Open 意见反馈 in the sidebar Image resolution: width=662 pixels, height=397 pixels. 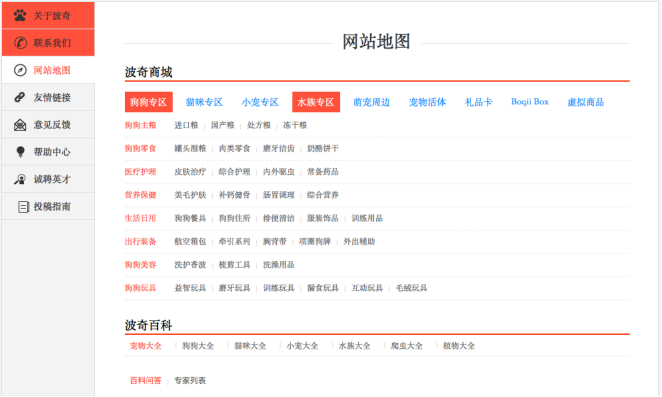pyautogui.click(x=48, y=125)
